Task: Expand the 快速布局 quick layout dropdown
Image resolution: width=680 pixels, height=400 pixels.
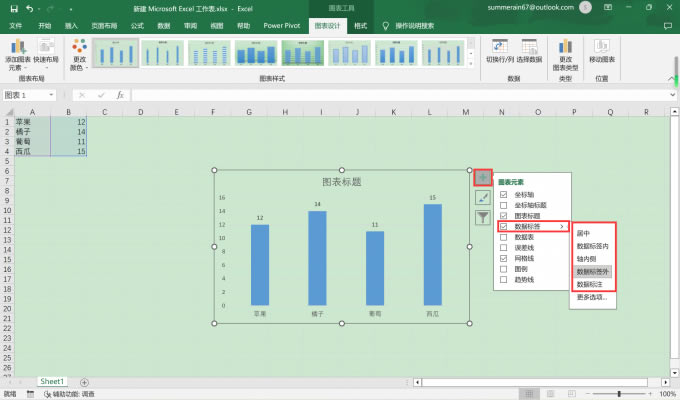Action: click(x=45, y=55)
